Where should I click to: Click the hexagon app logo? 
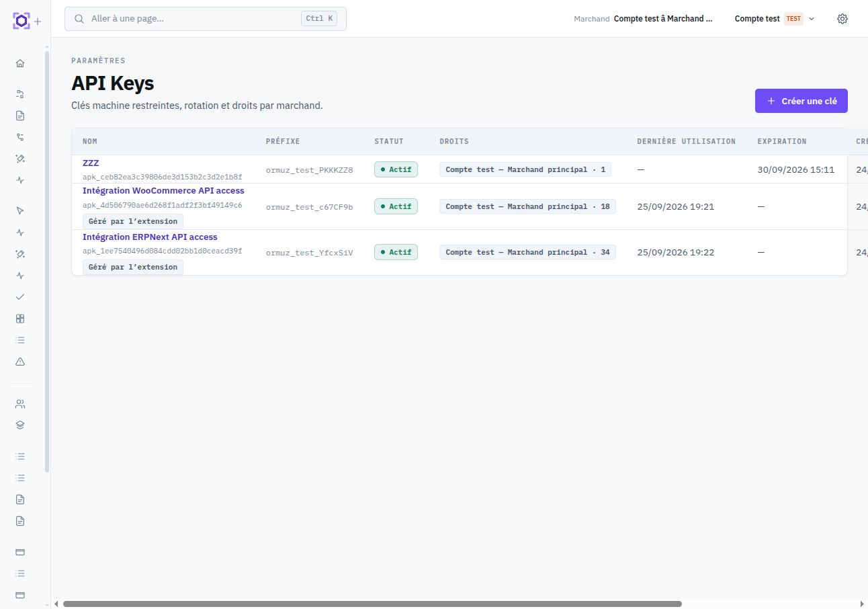click(21, 21)
